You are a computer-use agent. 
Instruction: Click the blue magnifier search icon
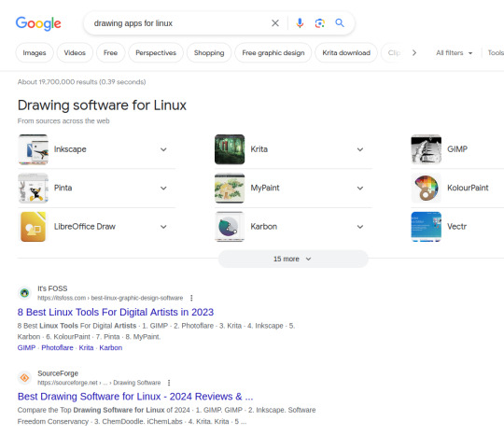pos(340,22)
